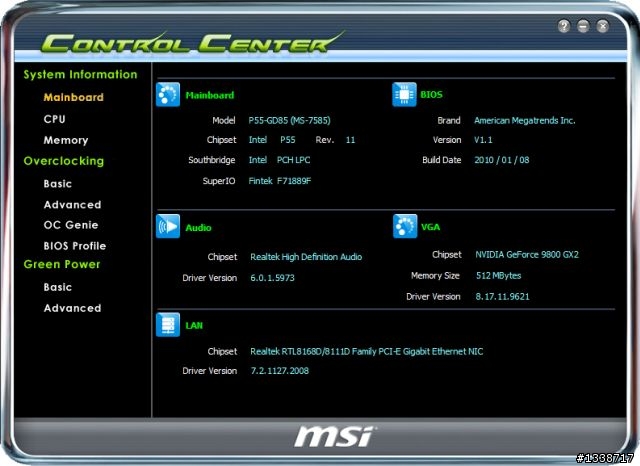
Task: Click the Mainboard section icon
Action: click(168, 95)
